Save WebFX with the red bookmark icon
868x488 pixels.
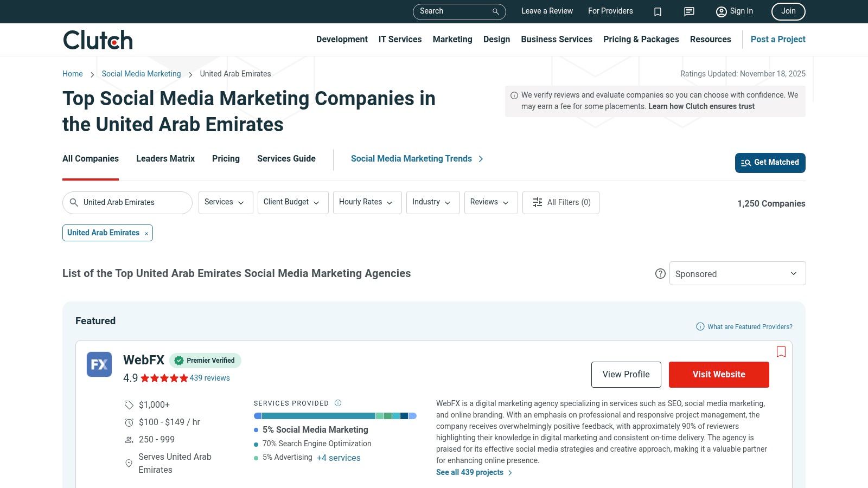(781, 352)
